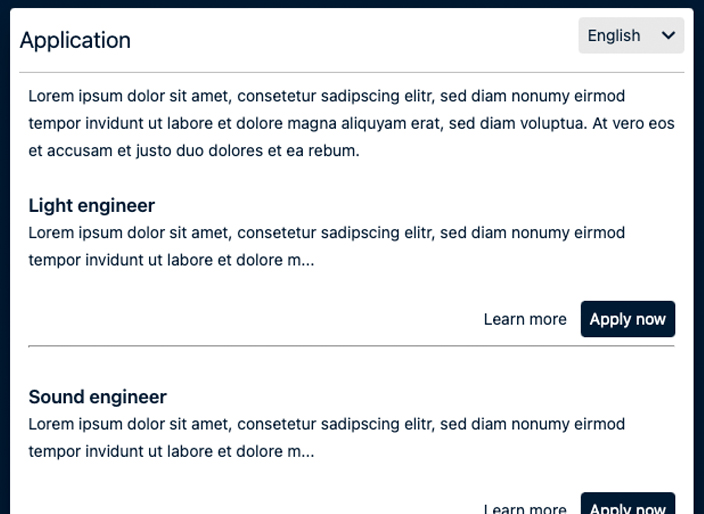
Task: Click the truncation ellipsis in Light engineer description
Action: [x=307, y=262]
